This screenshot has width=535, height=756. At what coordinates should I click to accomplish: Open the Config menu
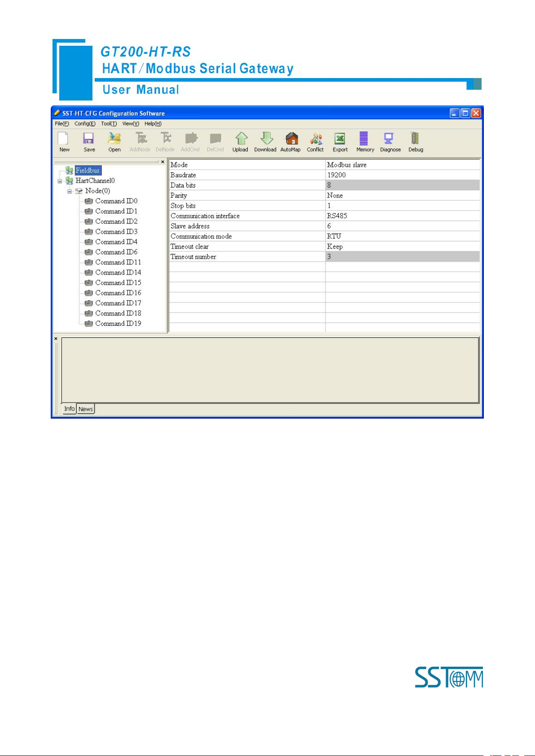click(x=85, y=124)
